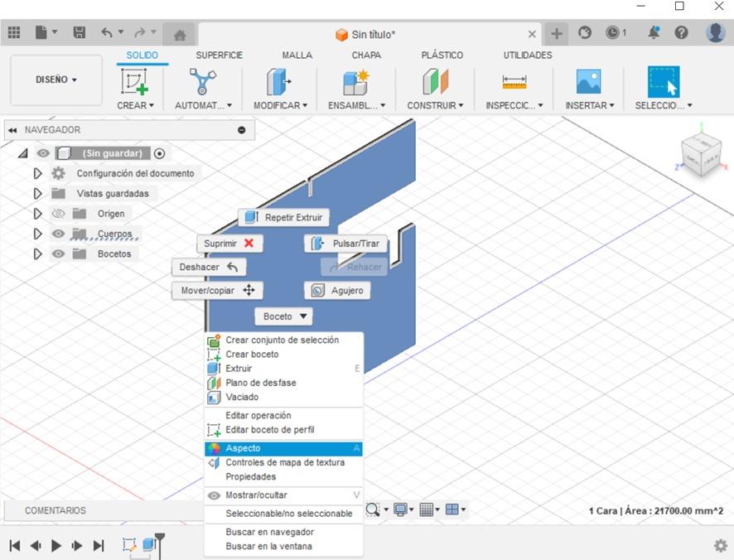Open the Help question mark
The height and width of the screenshot is (560, 734).
pos(681,32)
